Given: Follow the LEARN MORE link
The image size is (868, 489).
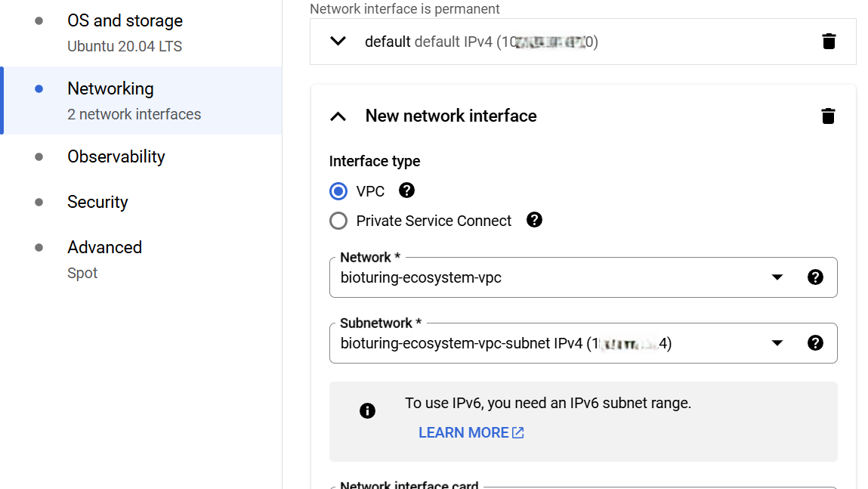Looking at the screenshot, I should pyautogui.click(x=463, y=432).
